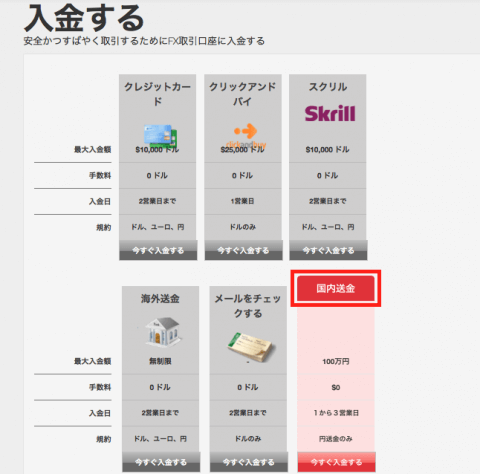Screen dimensions: 480x474
Task: Click 2営業日まで in the スクリル column
Action: click(328, 201)
